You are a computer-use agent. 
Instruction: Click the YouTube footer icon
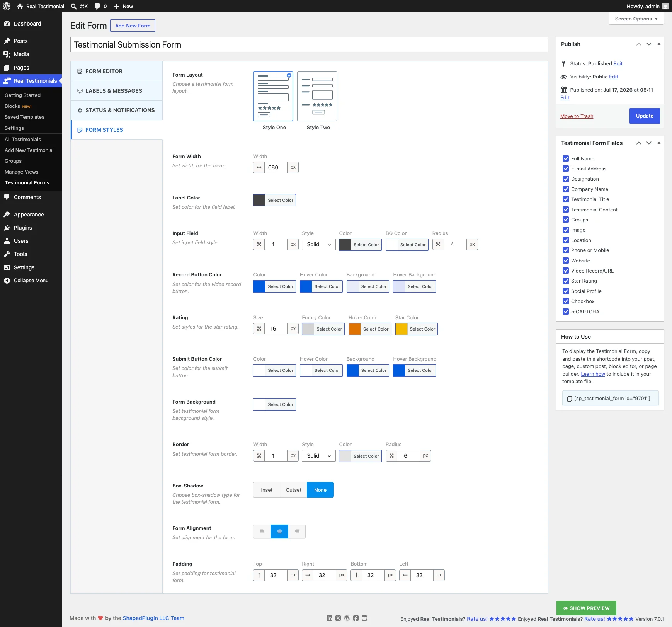pyautogui.click(x=364, y=618)
